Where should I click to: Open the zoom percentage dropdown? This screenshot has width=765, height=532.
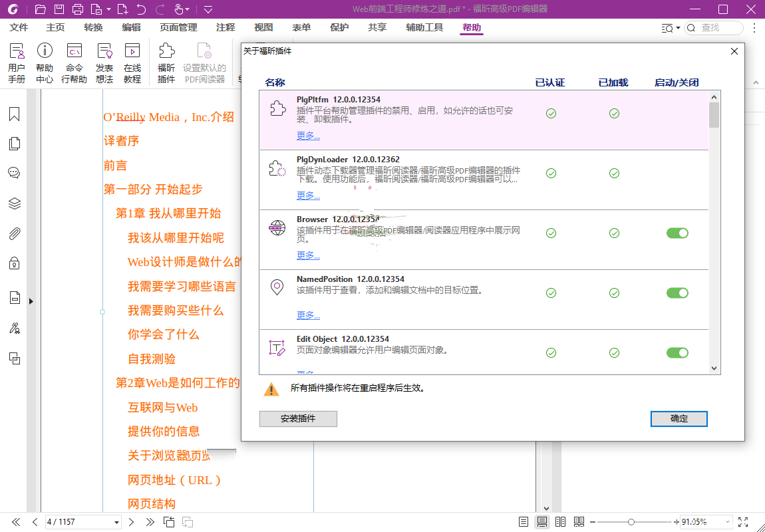point(728,522)
